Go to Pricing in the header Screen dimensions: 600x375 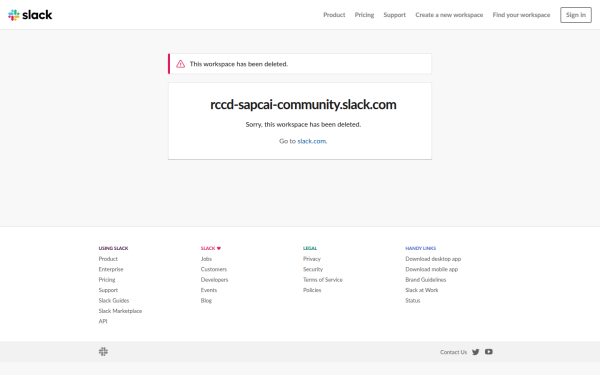[x=364, y=15]
